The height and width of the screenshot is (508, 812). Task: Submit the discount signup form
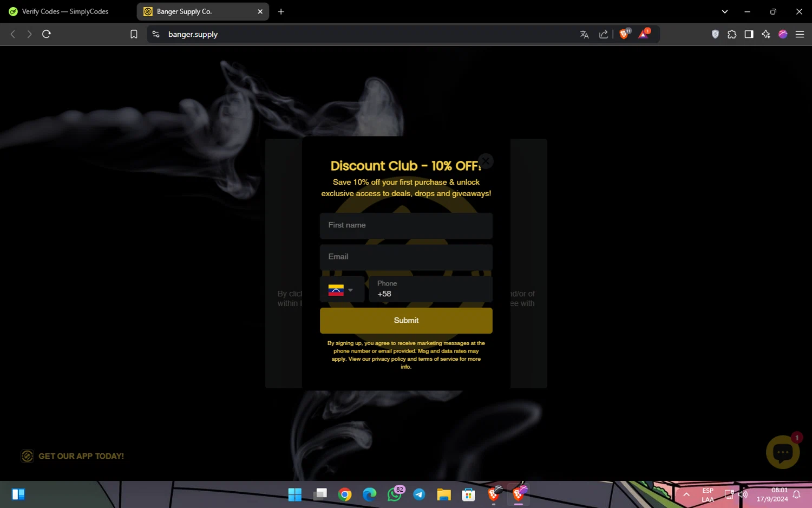(406, 321)
